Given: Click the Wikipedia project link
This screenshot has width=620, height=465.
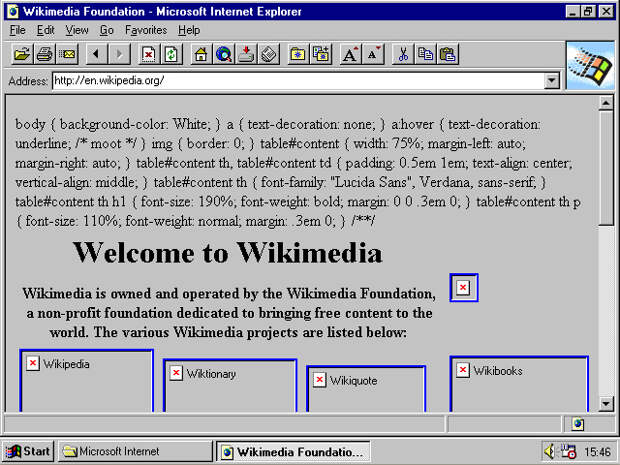Looking at the screenshot, I should [x=86, y=380].
